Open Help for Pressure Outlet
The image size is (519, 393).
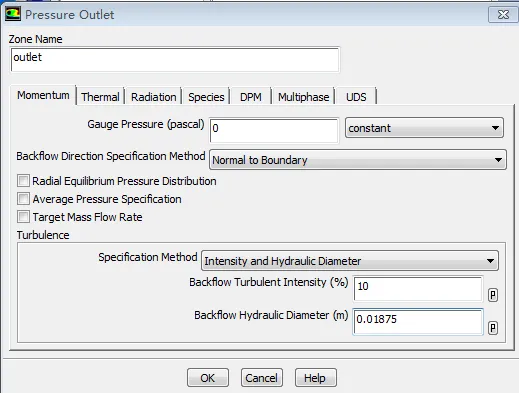(x=315, y=378)
